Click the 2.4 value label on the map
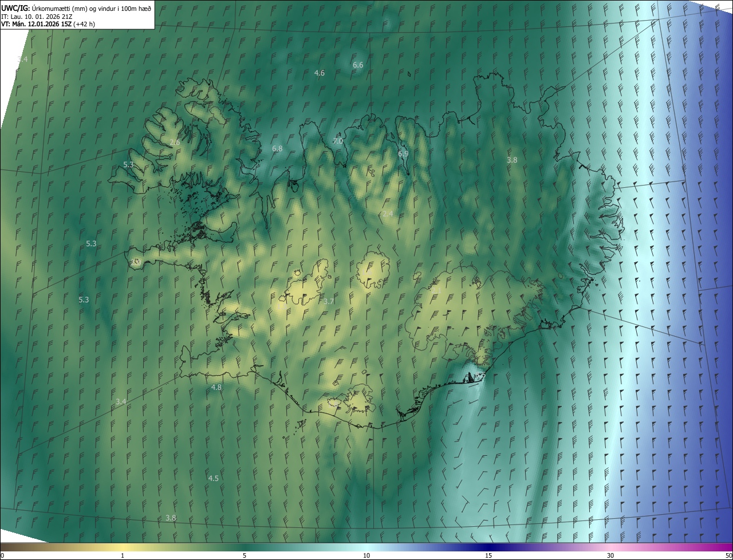733x560 pixels. coord(388,214)
